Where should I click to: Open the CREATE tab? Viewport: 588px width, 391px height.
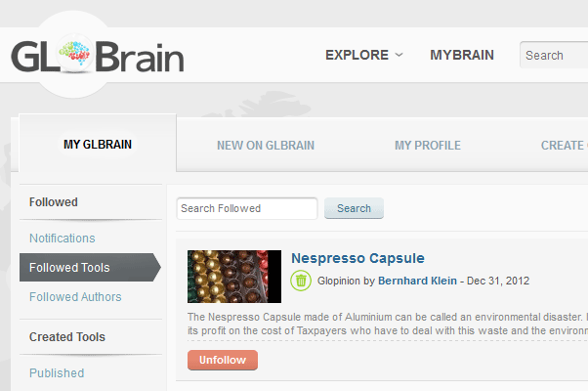coord(564,146)
